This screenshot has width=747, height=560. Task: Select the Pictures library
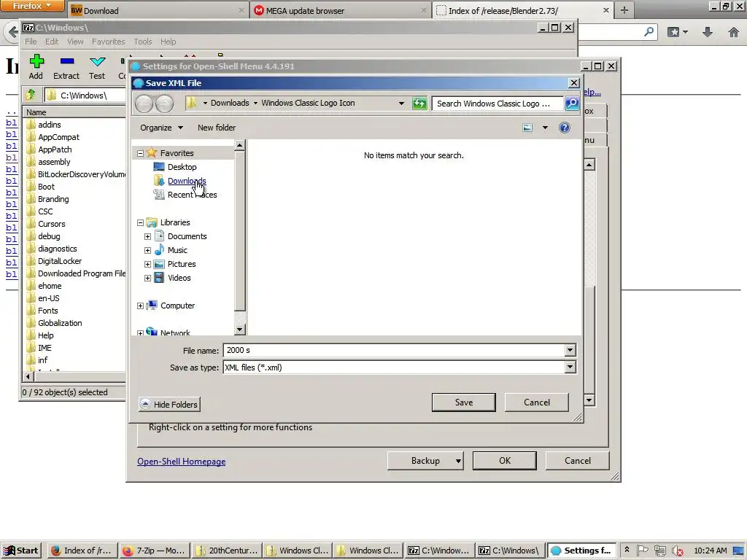click(x=182, y=264)
